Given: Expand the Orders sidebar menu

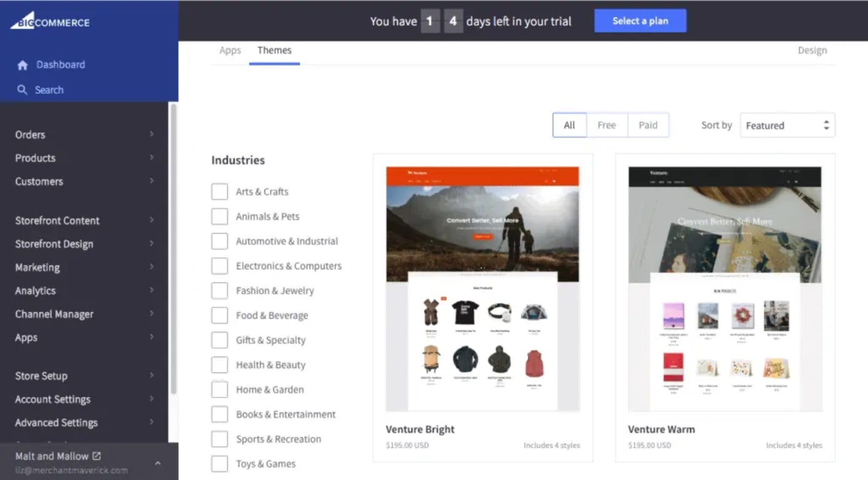Looking at the screenshot, I should [x=151, y=134].
